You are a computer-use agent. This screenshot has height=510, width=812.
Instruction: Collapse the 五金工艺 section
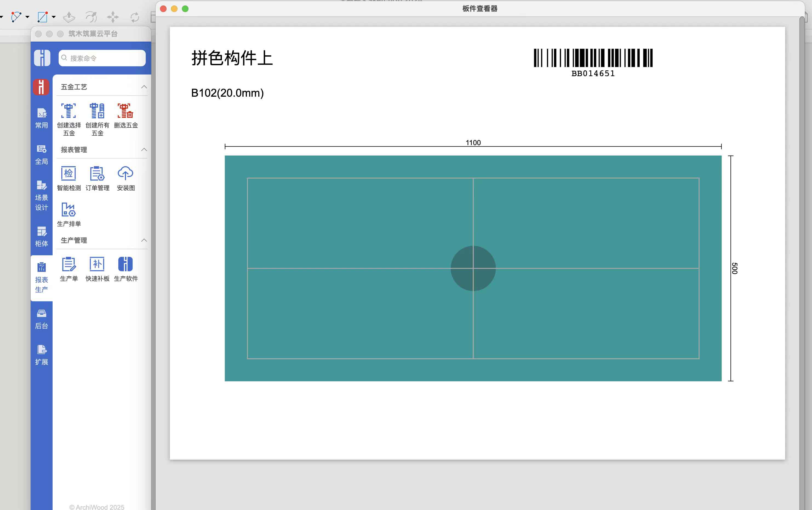tap(144, 87)
